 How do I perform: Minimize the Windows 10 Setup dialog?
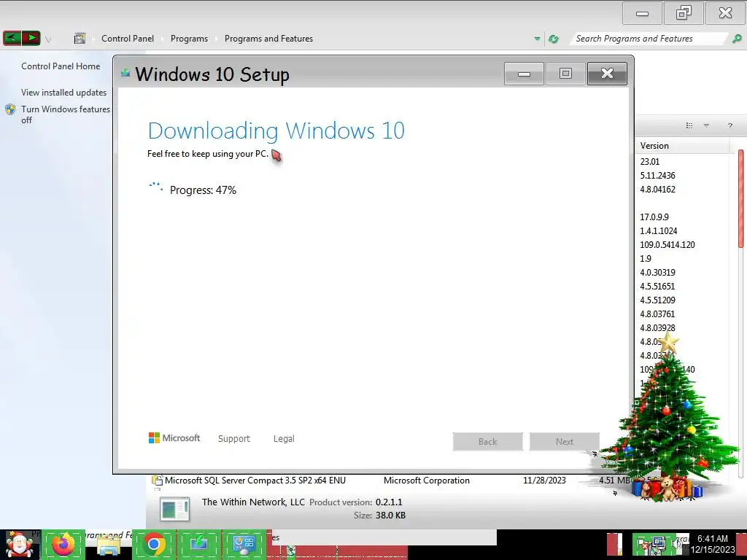tap(524, 74)
